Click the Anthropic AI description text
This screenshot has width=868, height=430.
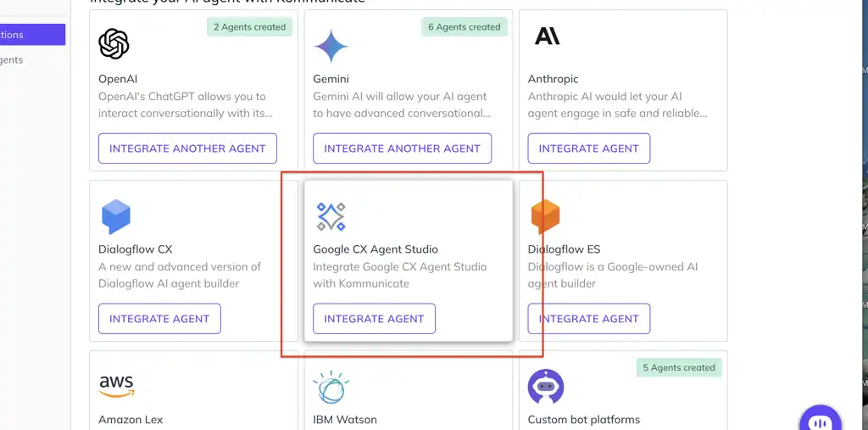tap(618, 104)
